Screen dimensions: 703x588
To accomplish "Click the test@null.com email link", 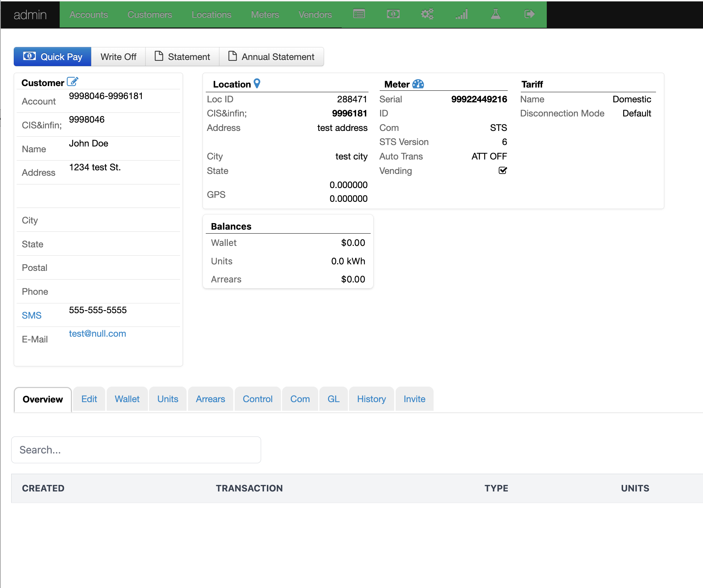I will (x=97, y=333).
